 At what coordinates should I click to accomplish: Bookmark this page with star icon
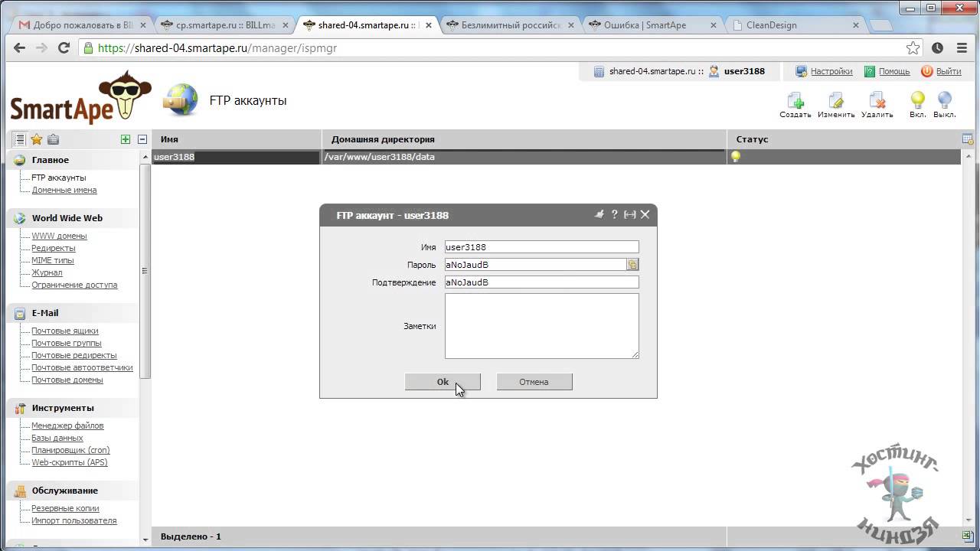(x=913, y=47)
